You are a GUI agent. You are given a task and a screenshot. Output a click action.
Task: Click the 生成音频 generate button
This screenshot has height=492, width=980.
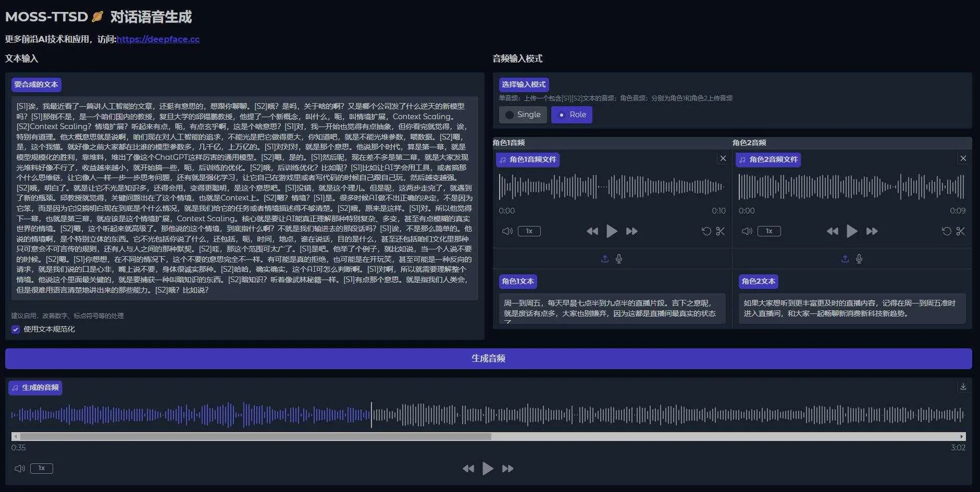pos(488,358)
